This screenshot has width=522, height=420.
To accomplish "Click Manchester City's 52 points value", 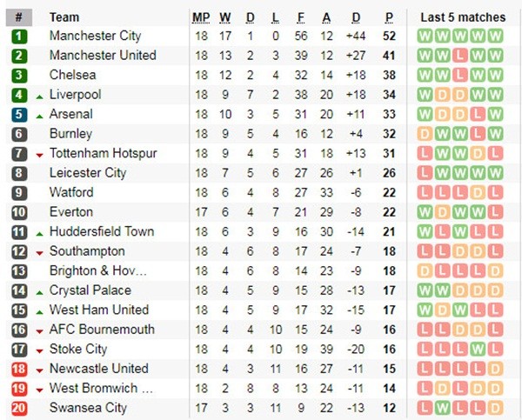I will 390,37.
